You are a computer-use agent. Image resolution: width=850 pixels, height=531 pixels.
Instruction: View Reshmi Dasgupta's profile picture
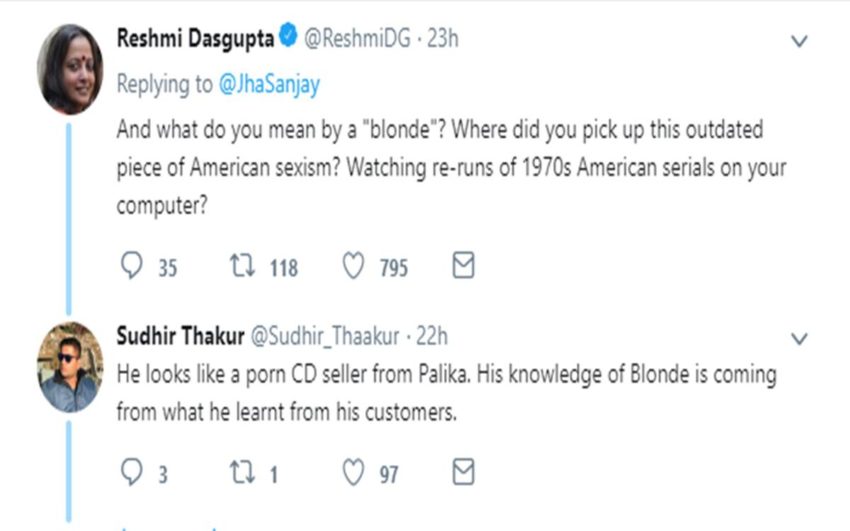click(70, 67)
